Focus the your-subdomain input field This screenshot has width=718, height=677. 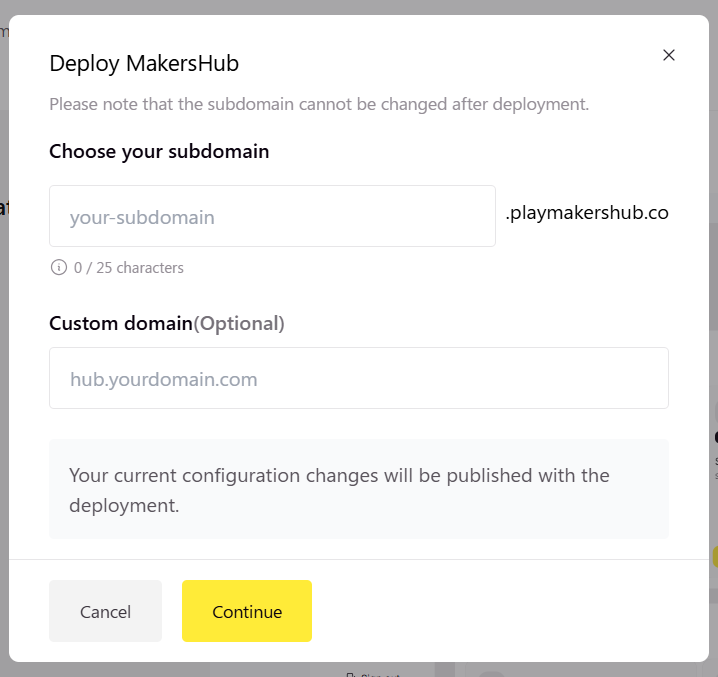[272, 216]
